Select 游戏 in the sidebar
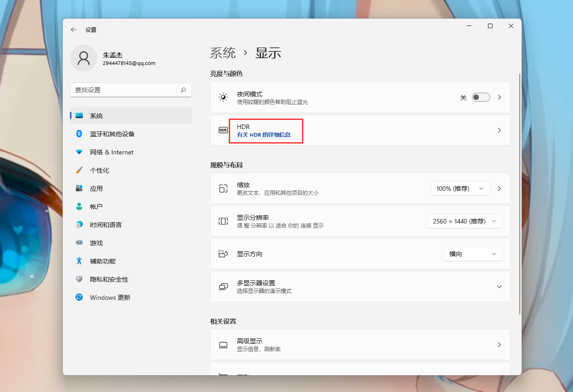The width and height of the screenshot is (573, 392). coord(131,243)
